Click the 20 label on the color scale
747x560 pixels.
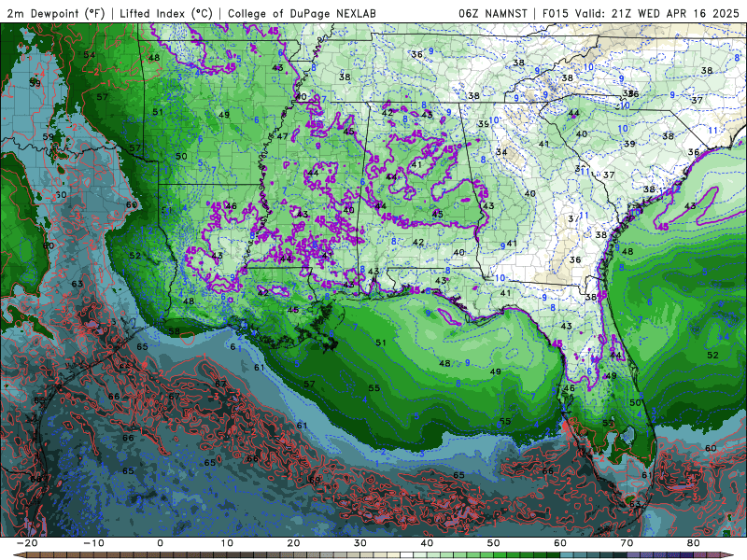tap(293, 543)
